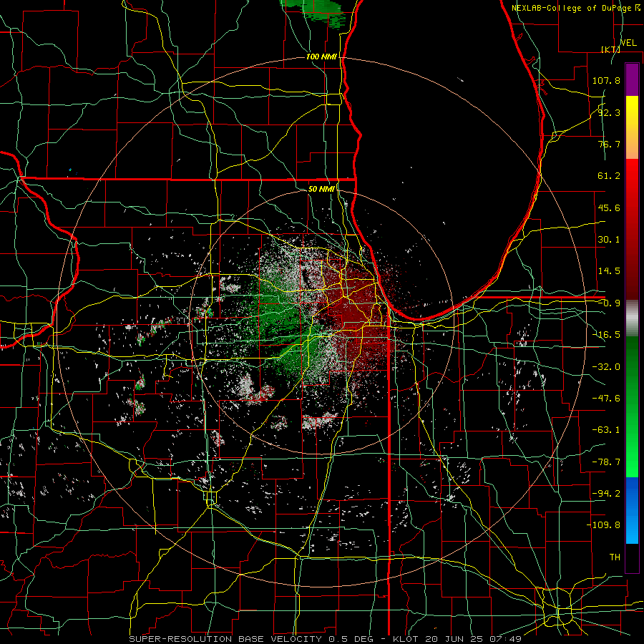Click the -78.7 velocity scale value

click(606, 462)
